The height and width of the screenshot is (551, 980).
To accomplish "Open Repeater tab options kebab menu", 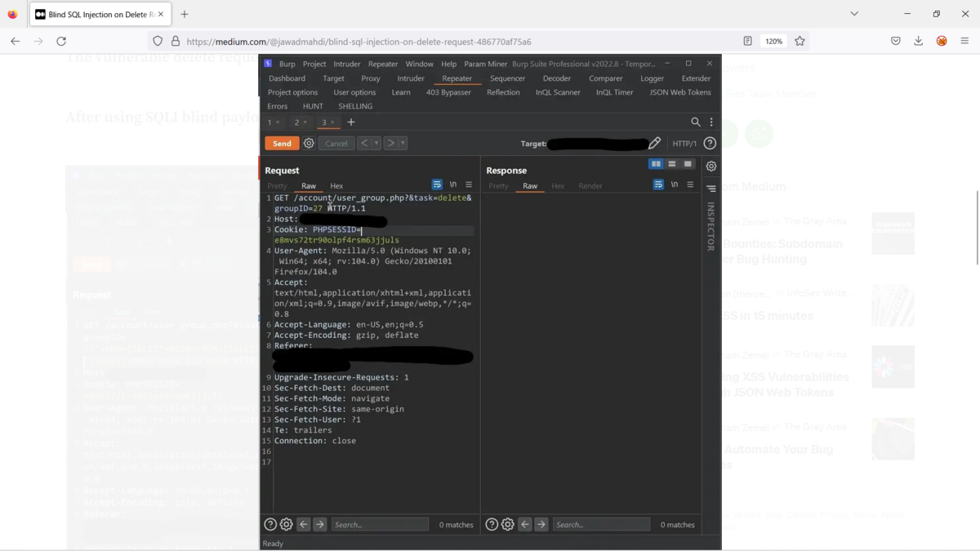I will click(x=711, y=122).
